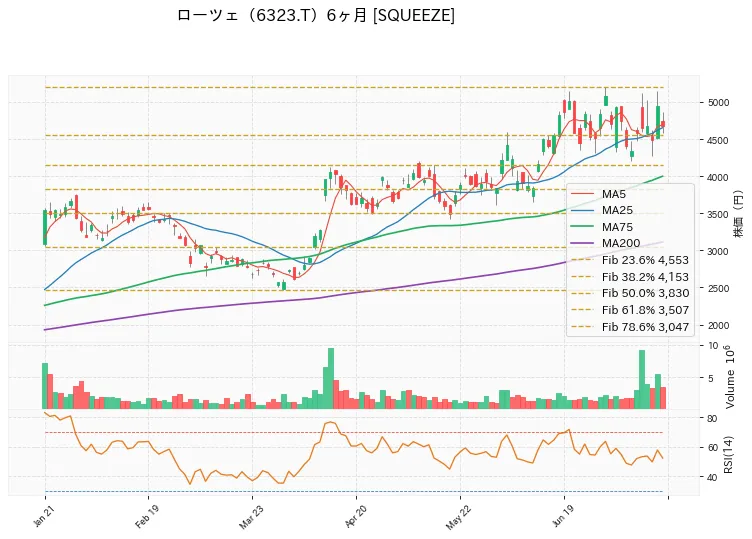Viewport: 752px width, 539px height.
Task: Click the MA5 legend entry
Action: [x=599, y=194]
